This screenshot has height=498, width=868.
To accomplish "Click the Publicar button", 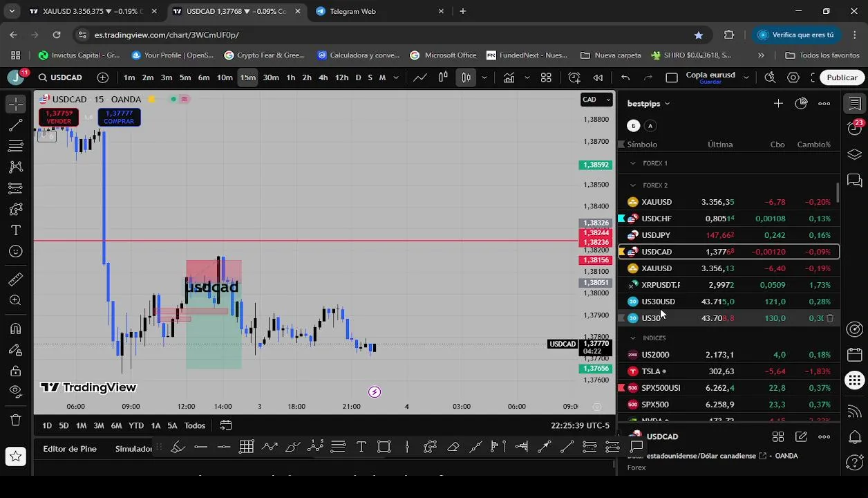I will pos(842,77).
